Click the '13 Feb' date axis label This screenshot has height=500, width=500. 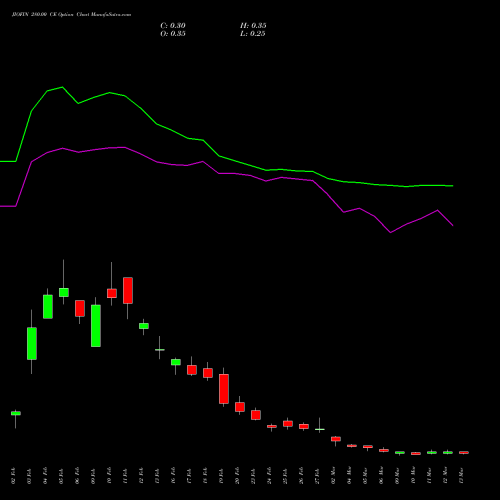click(157, 476)
